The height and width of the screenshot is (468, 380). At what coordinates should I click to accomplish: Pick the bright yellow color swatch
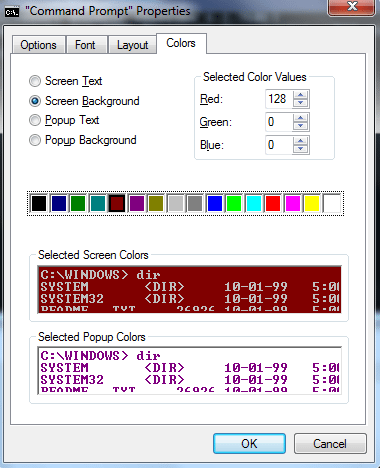[x=312, y=203]
